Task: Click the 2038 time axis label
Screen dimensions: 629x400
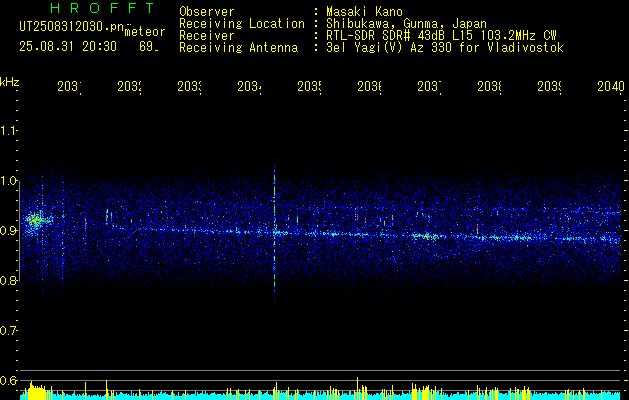Action: coord(490,86)
